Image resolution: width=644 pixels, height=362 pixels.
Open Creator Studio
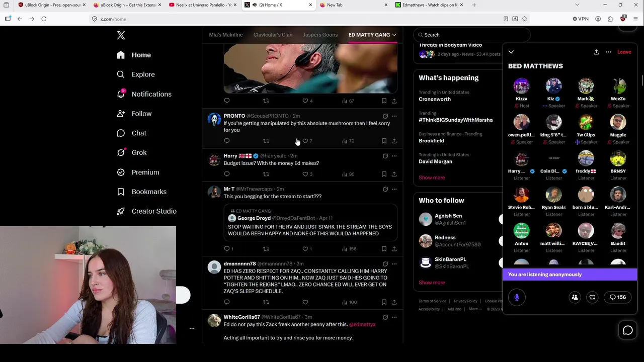[x=146, y=211]
